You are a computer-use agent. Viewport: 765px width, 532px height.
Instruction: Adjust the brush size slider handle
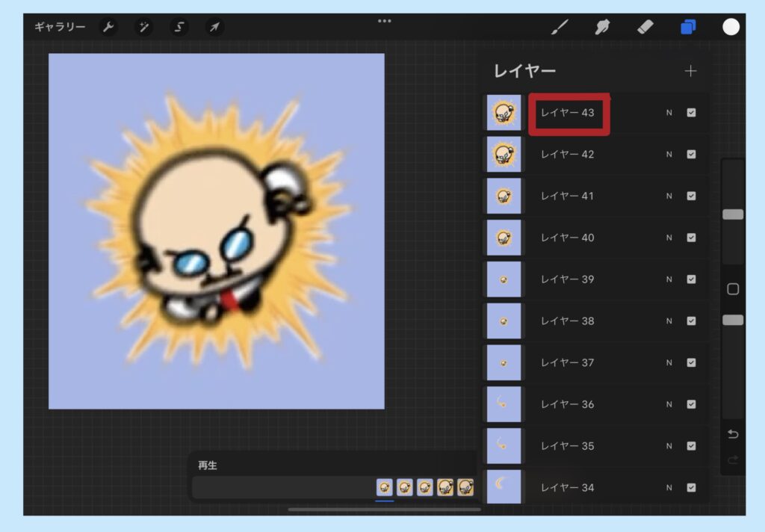733,214
